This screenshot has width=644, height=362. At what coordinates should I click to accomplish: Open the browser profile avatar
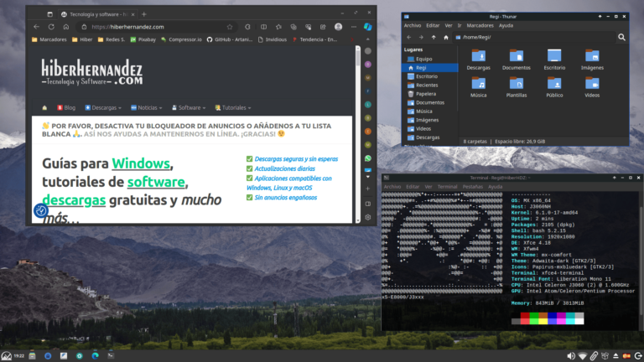(338, 27)
